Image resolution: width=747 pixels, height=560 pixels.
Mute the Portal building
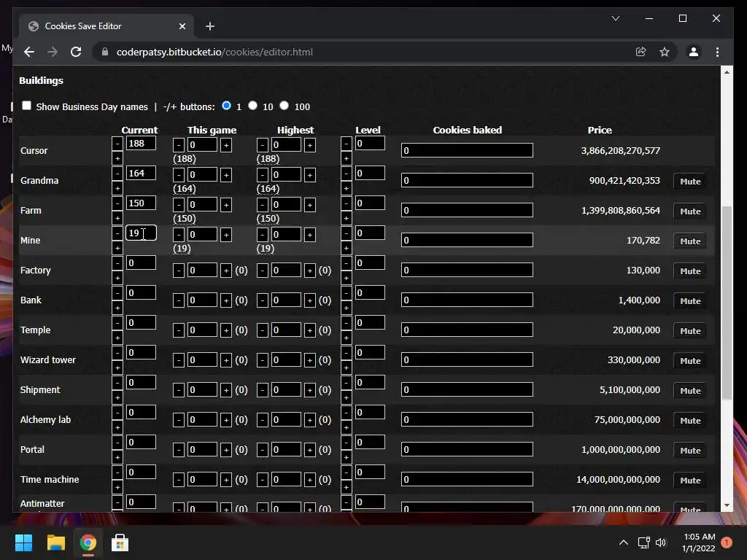tap(690, 451)
